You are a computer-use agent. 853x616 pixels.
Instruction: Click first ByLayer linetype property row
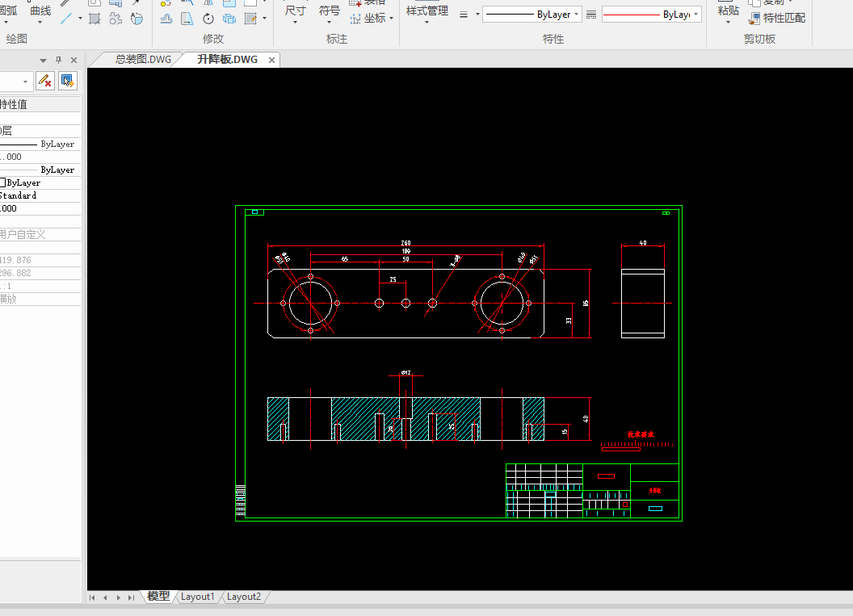click(40, 144)
